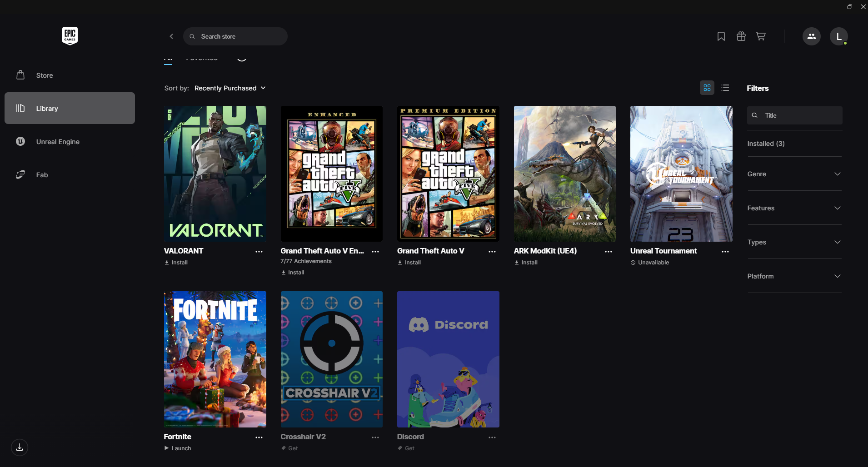
Task: Switch library to grid view
Action: point(707,88)
